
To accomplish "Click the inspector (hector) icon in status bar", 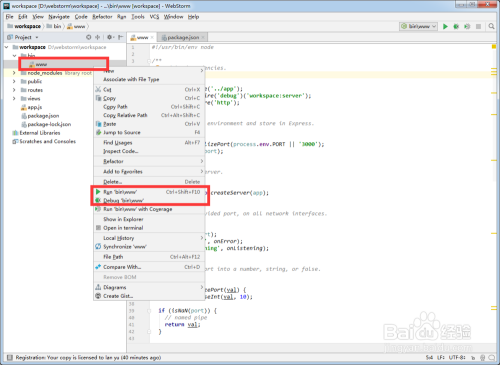I will click(482, 358).
